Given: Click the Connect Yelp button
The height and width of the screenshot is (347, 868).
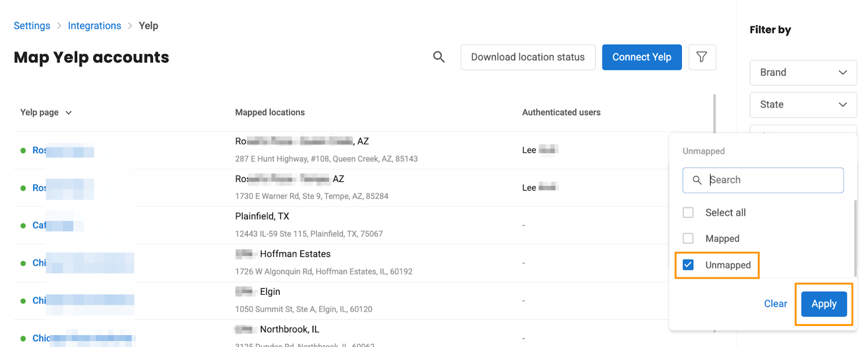Looking at the screenshot, I should tap(642, 57).
